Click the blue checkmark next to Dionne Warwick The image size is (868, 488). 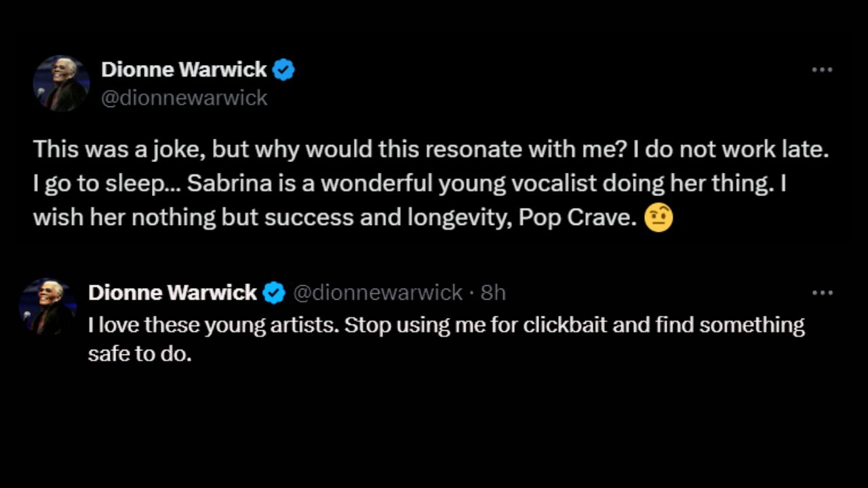point(283,69)
